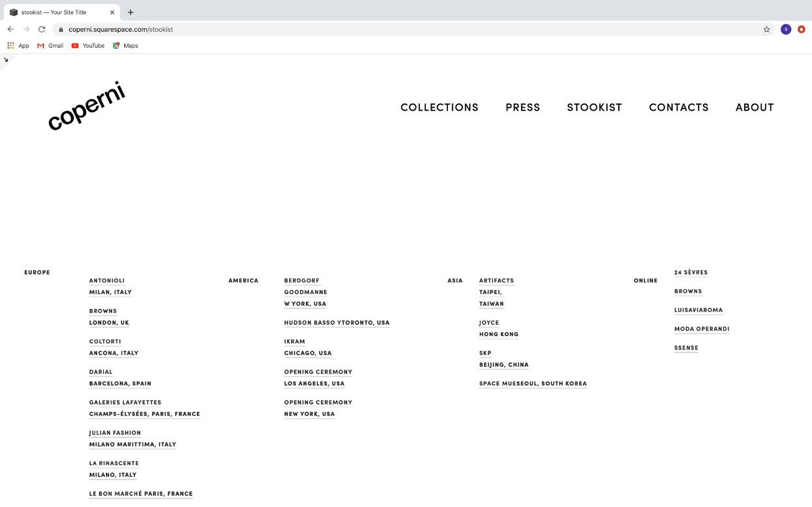Open the Maps bookmark

125,46
